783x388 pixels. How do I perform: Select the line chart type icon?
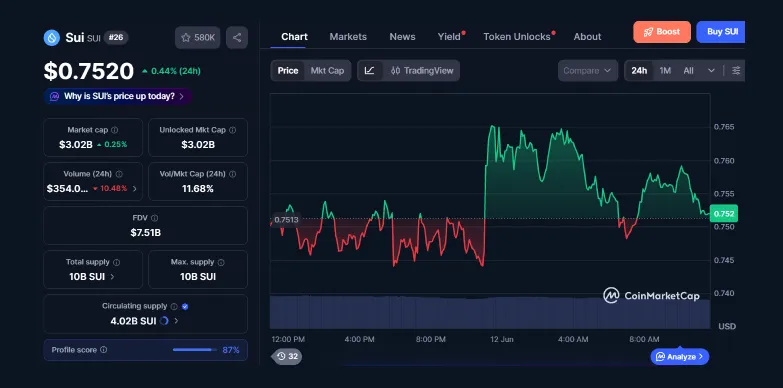coord(370,70)
